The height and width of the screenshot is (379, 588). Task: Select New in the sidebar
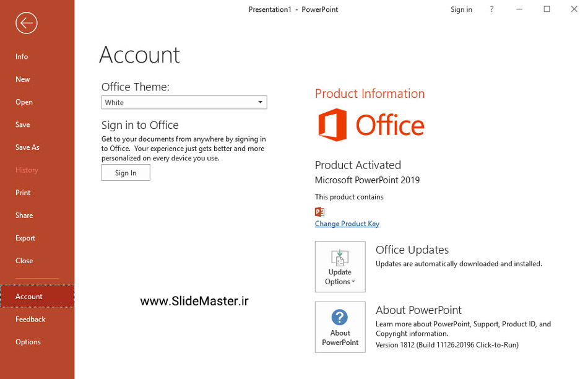point(23,79)
